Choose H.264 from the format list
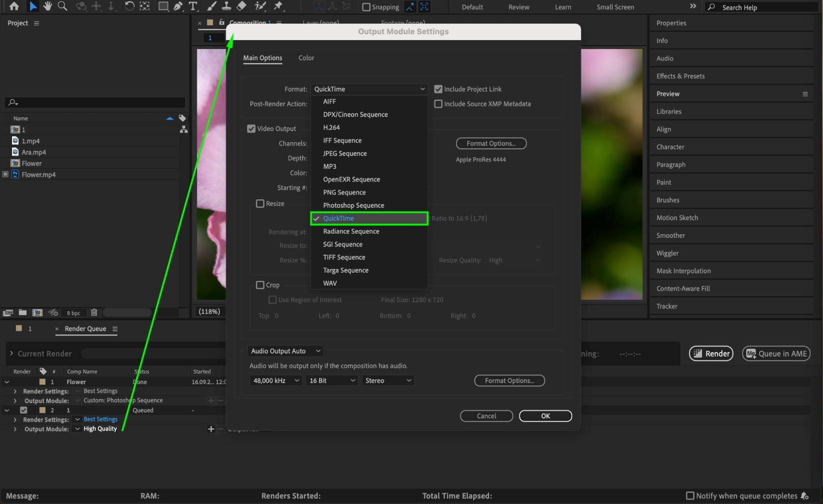 pyautogui.click(x=331, y=128)
